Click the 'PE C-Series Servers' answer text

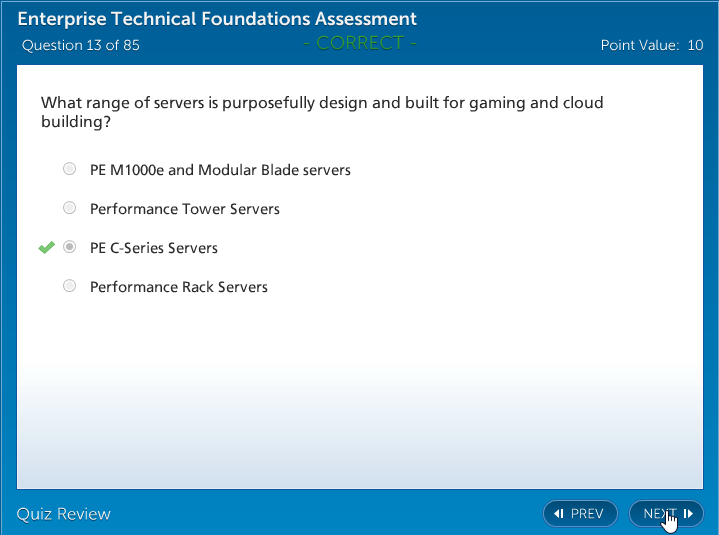[154, 248]
